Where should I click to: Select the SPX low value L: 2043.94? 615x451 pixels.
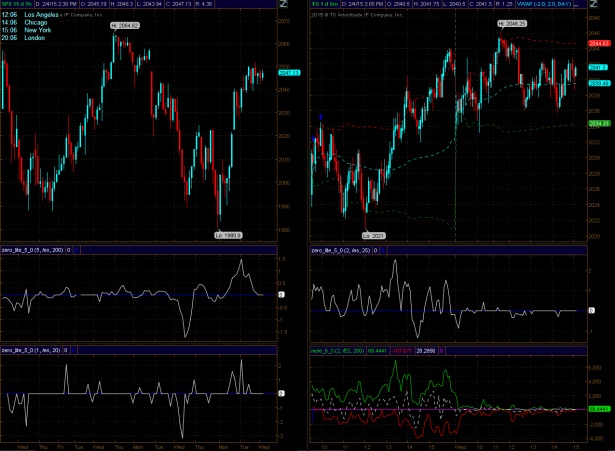coord(149,4)
